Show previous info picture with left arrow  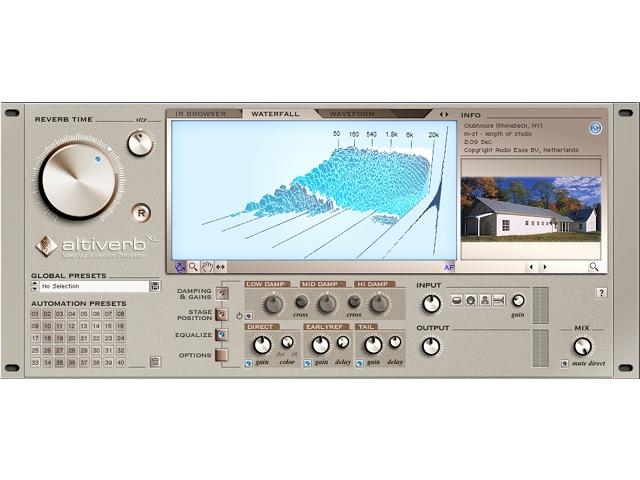531,267
